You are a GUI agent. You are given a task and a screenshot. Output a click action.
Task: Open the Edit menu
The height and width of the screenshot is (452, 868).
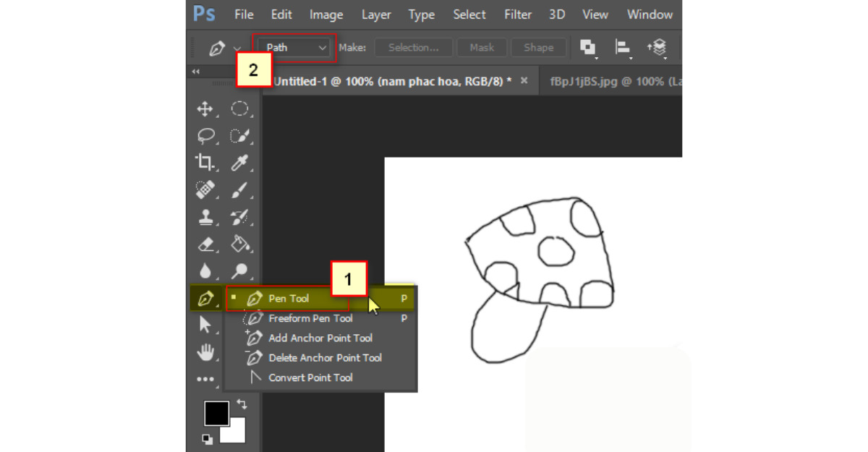[x=281, y=14]
